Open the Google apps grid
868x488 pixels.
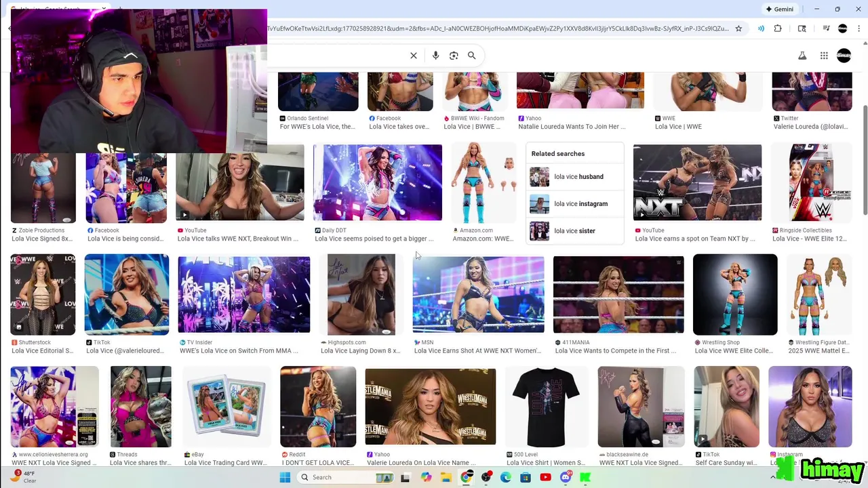click(824, 56)
